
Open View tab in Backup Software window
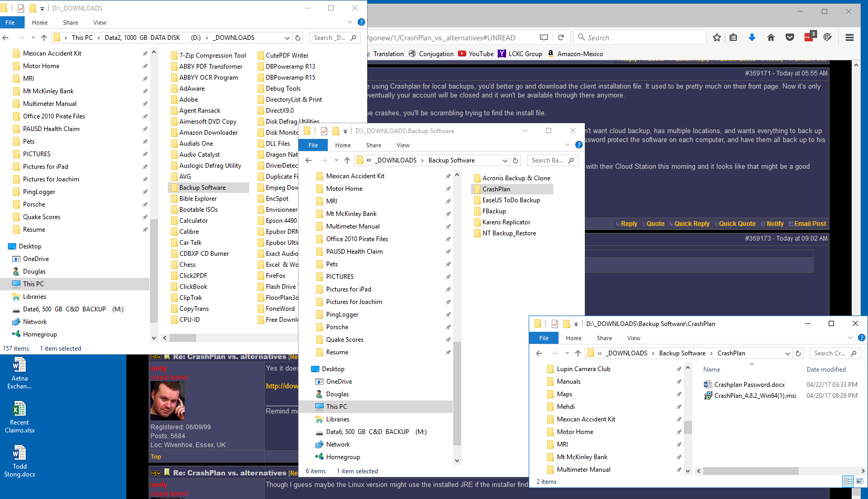(403, 145)
